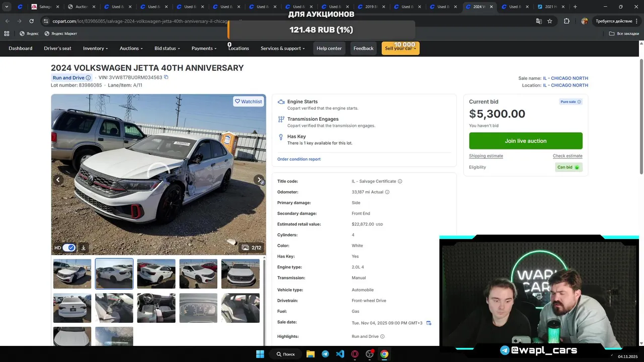Add the lot to Watchlist
Screen dimensions: 644x362
[249, 102]
